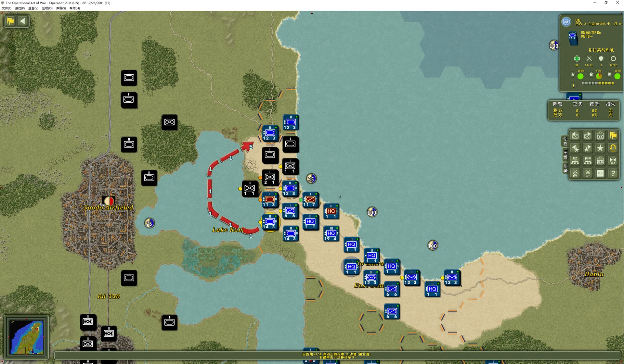Click the 我方 row label
624x364 pixels.
click(558, 111)
